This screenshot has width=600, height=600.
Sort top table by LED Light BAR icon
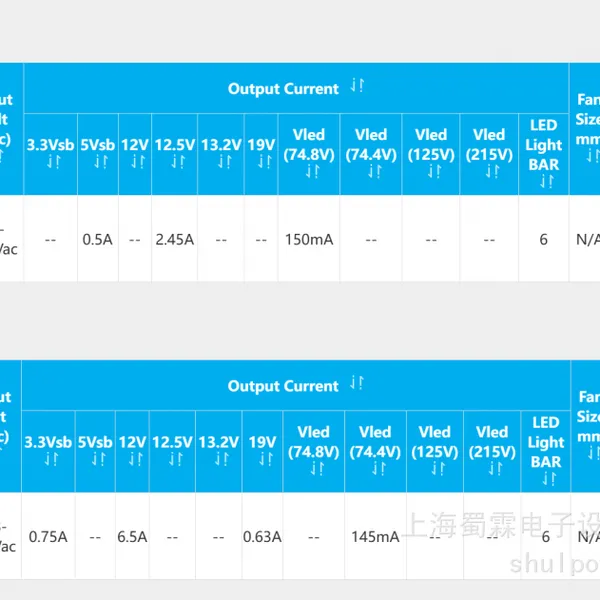point(547,181)
